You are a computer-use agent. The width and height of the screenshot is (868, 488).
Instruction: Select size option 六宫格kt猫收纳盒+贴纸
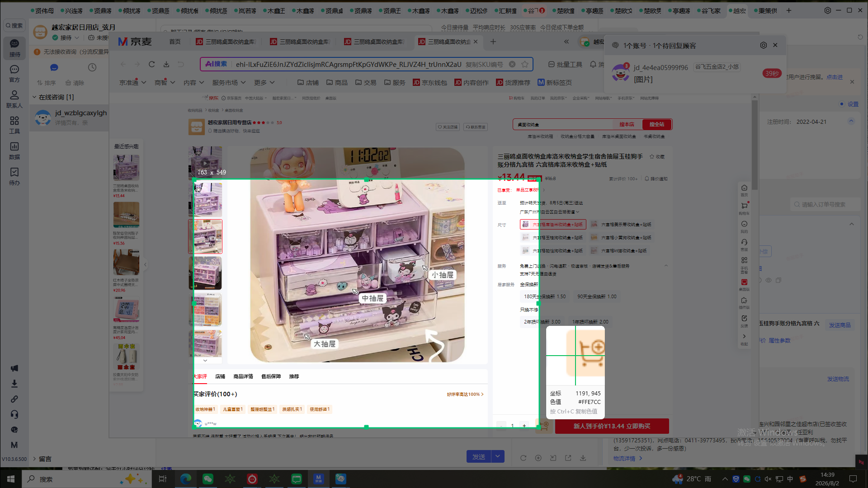pyautogui.click(x=618, y=251)
